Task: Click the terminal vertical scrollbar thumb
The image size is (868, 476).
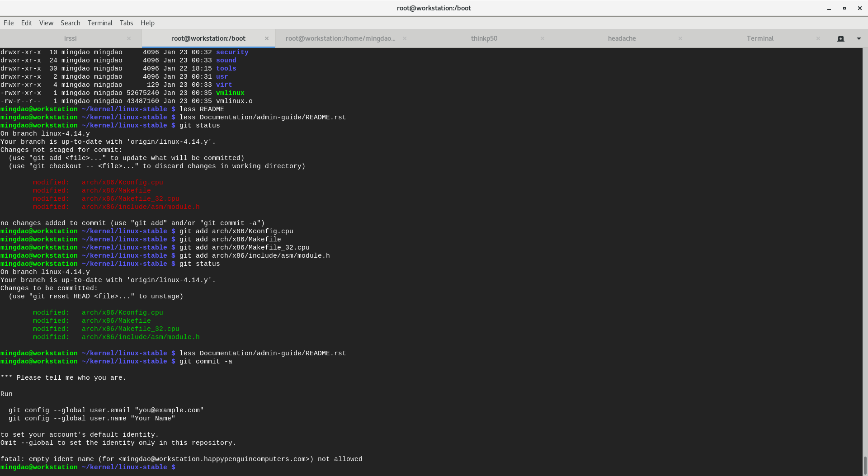Action: pyautogui.click(x=865, y=465)
